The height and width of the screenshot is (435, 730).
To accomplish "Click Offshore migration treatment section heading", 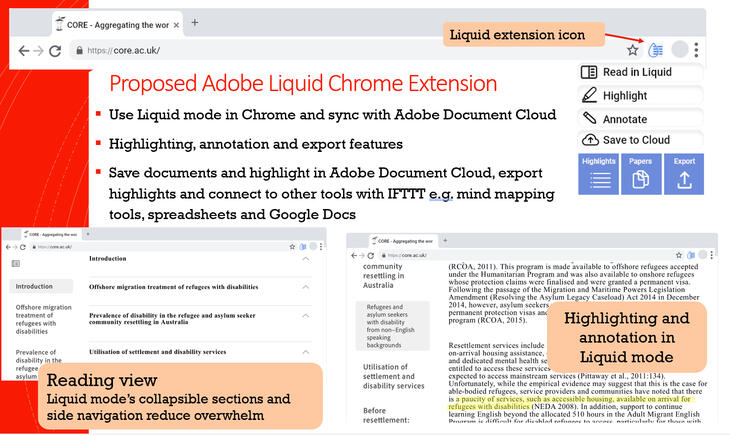I will pyautogui.click(x=173, y=287).
